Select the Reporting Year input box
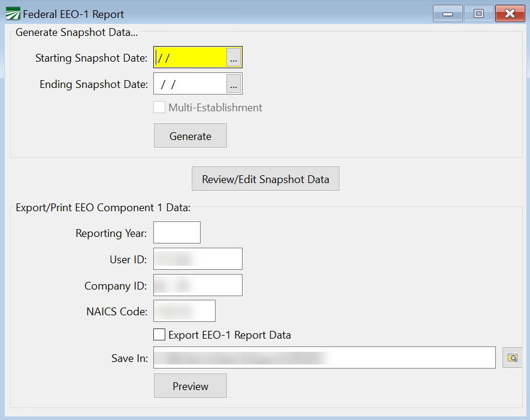The height and width of the screenshot is (420, 530). [x=177, y=233]
